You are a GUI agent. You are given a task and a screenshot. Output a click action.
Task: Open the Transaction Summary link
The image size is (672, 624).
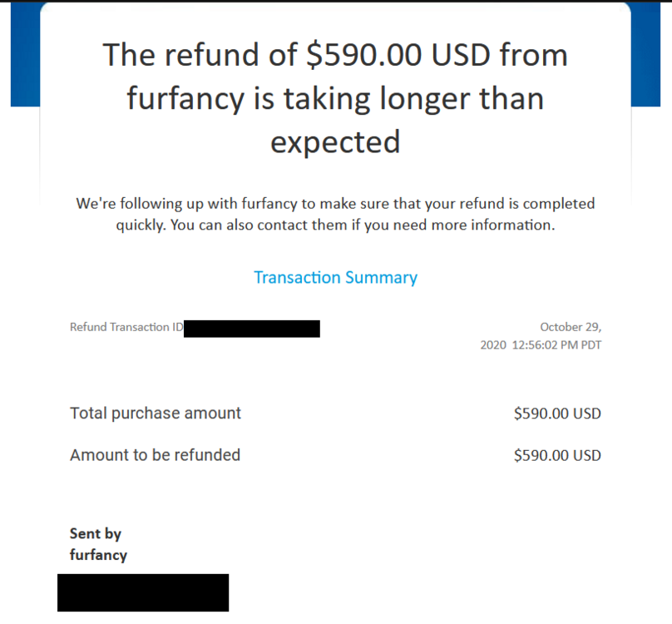[335, 278]
